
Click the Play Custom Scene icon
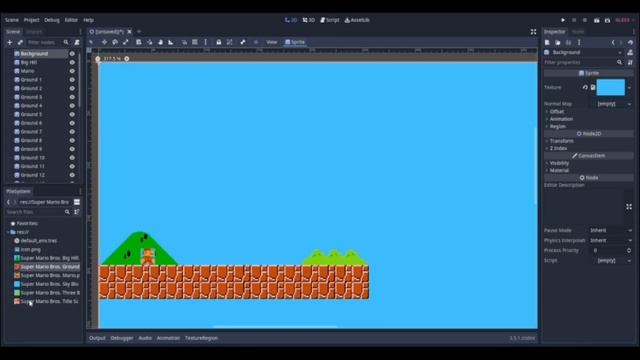click(x=607, y=20)
